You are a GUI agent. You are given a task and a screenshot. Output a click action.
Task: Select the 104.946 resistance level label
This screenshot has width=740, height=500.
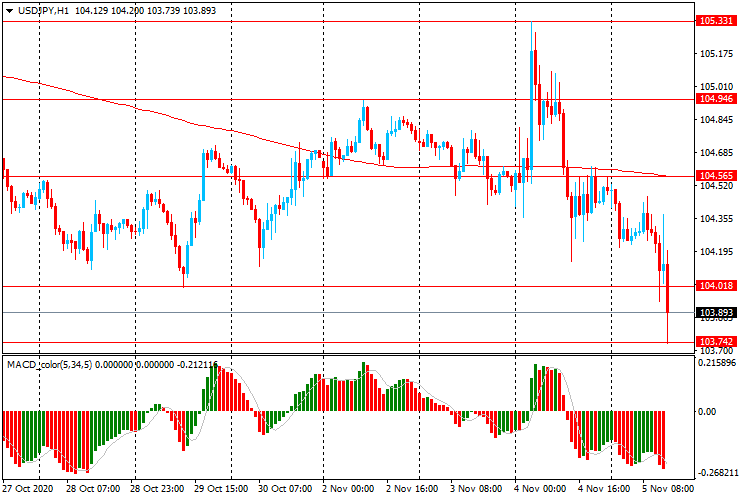pos(717,99)
